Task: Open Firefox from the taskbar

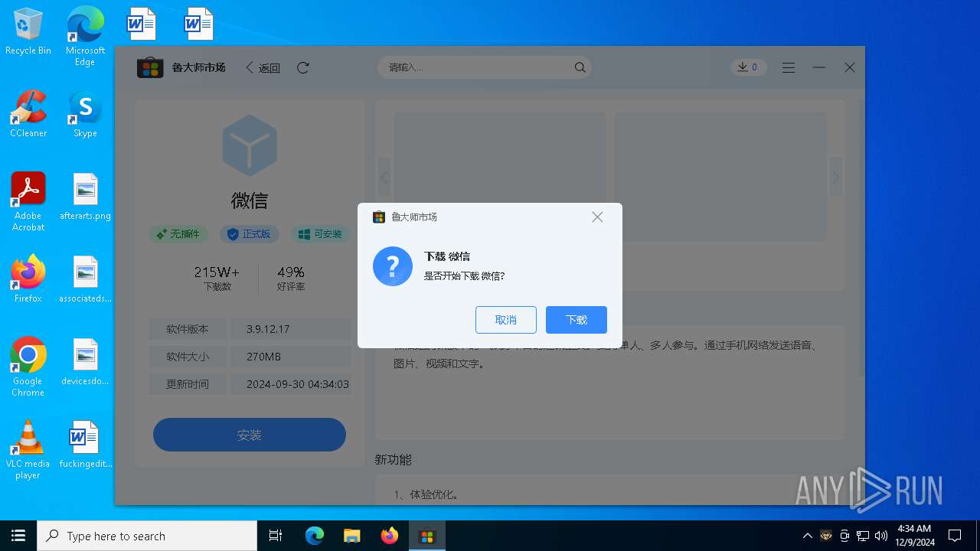Action: pyautogui.click(x=389, y=536)
